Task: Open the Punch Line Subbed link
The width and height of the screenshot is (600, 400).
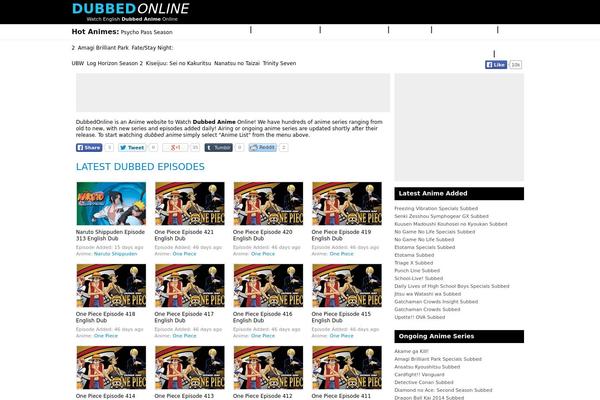Action: coord(417,271)
